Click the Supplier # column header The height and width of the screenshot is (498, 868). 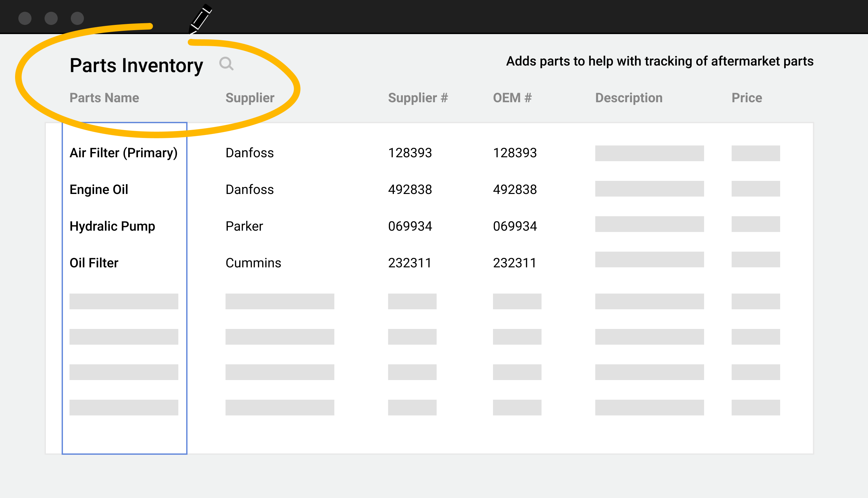pos(418,98)
